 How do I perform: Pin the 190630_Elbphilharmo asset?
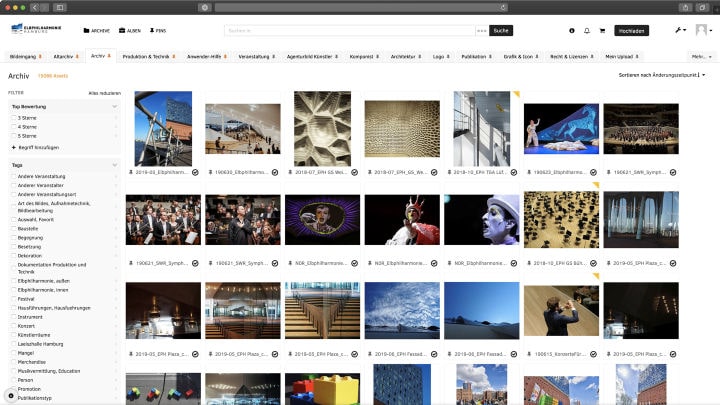pyautogui.click(x=210, y=173)
